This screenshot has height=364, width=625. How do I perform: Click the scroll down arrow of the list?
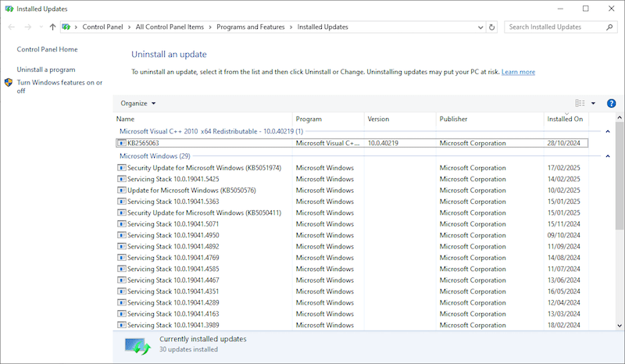[620, 325]
